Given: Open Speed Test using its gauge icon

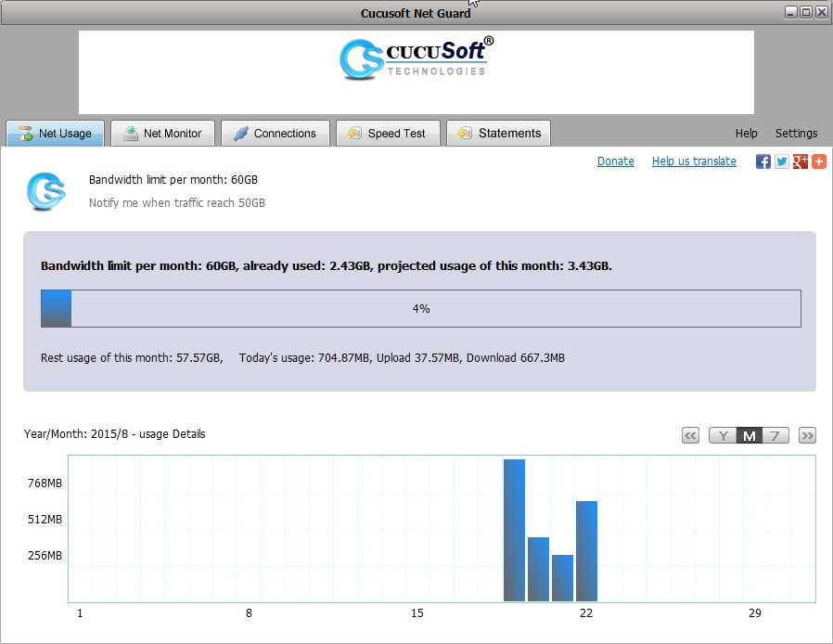Looking at the screenshot, I should 354,133.
